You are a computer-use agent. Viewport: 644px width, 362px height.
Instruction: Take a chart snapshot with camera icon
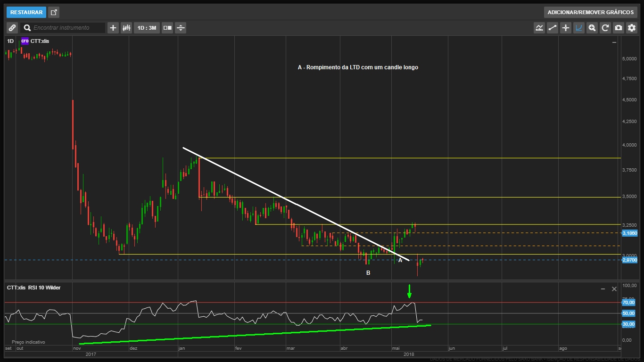(619, 28)
